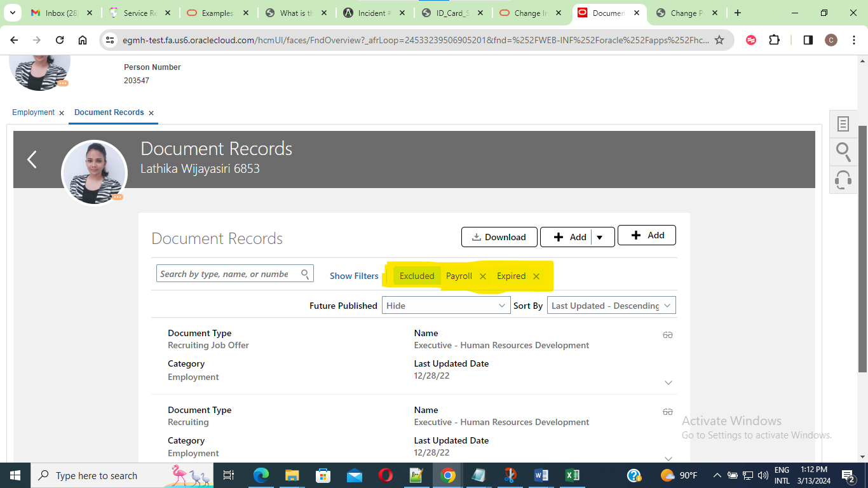Show hidden system tray icons

coord(717,475)
